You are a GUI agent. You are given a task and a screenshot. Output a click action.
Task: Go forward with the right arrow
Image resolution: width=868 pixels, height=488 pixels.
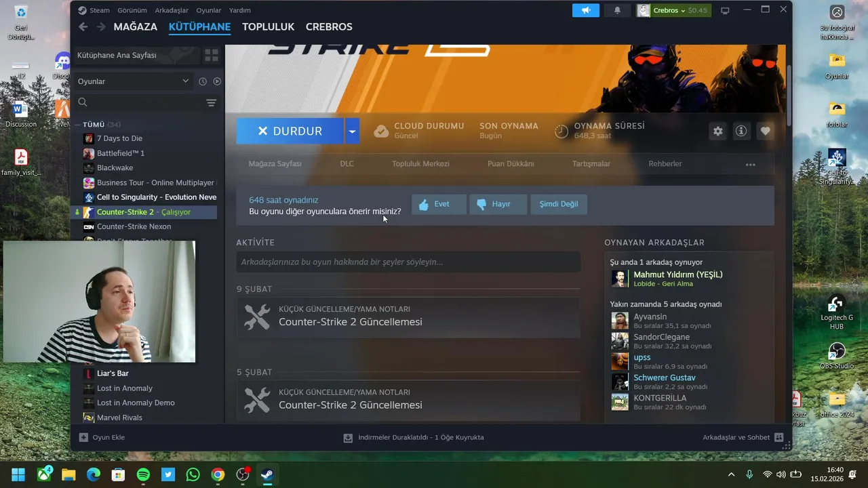101,26
